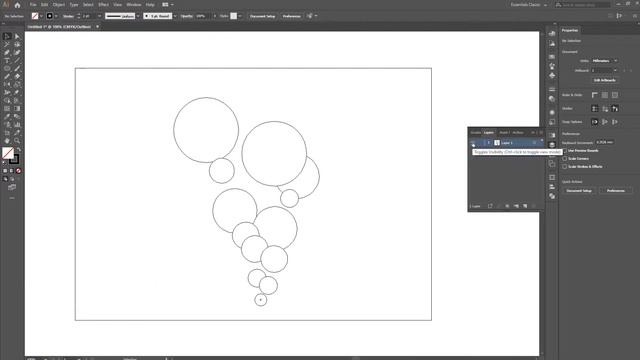This screenshot has height=360, width=640.
Task: Click the Edit Artboards button
Action: pos(604,80)
